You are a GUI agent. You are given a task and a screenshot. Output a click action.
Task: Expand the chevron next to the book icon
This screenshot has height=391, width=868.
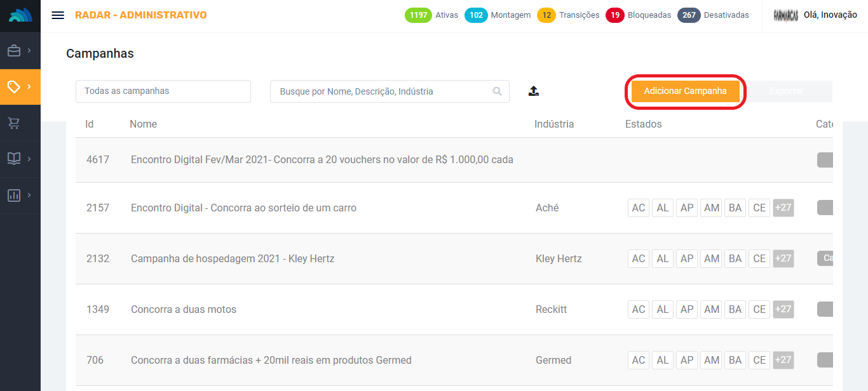(29, 159)
